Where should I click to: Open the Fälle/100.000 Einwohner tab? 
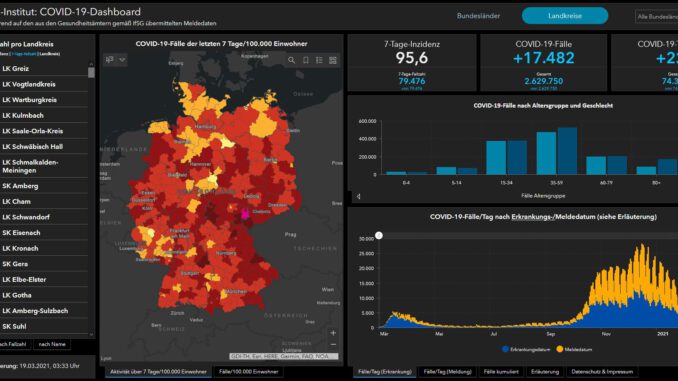(248, 371)
